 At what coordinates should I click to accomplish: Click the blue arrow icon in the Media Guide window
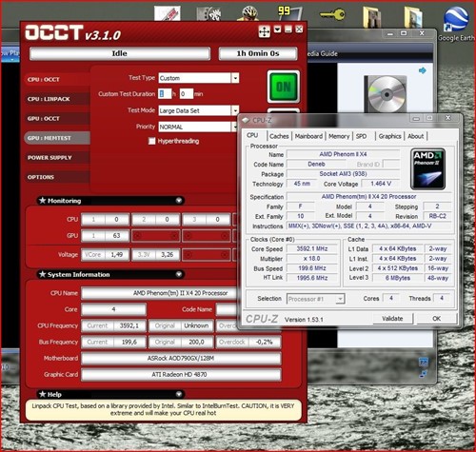423,70
